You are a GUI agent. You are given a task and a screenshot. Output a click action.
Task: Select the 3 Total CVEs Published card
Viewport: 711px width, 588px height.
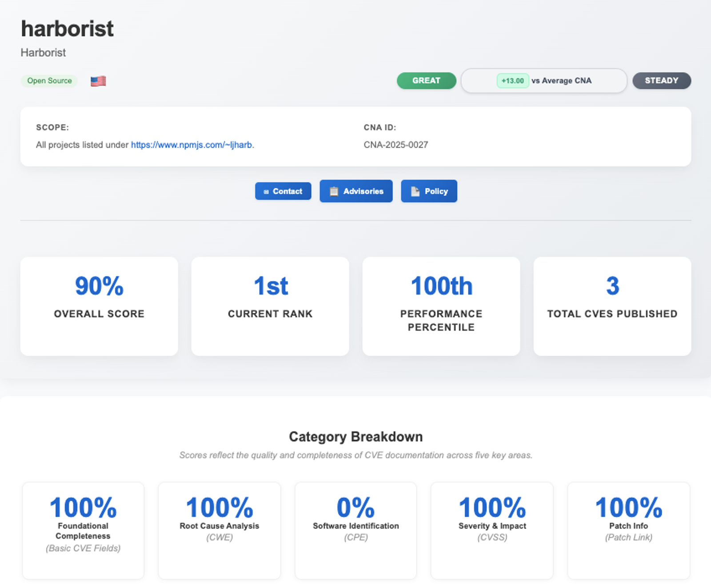tap(612, 306)
